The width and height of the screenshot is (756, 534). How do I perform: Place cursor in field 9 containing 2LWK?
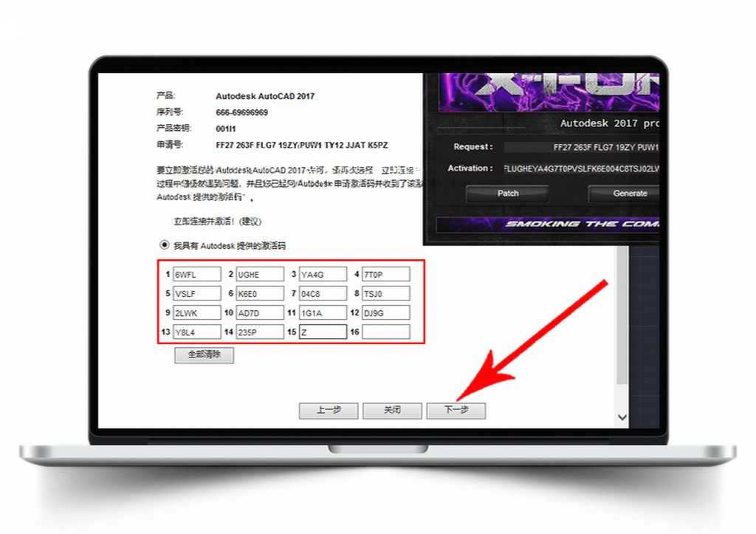pos(196,312)
